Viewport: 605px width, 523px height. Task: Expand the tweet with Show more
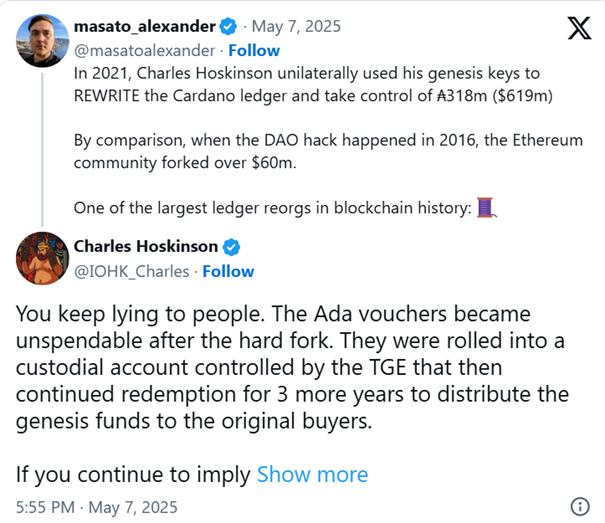coord(313,474)
